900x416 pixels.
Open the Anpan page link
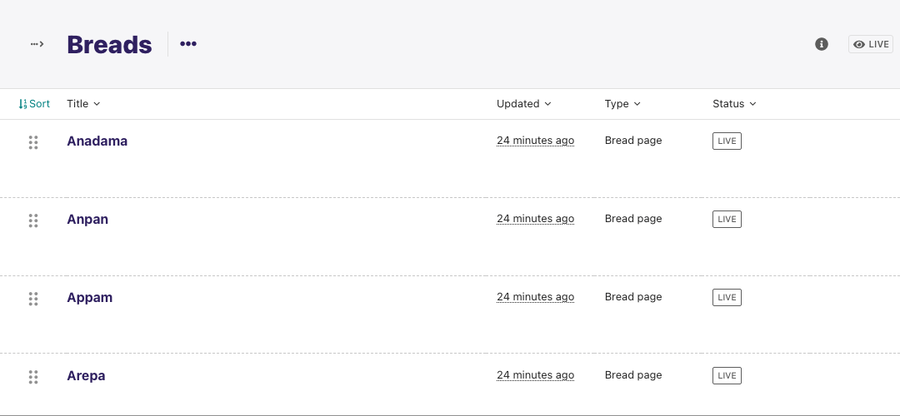click(87, 219)
